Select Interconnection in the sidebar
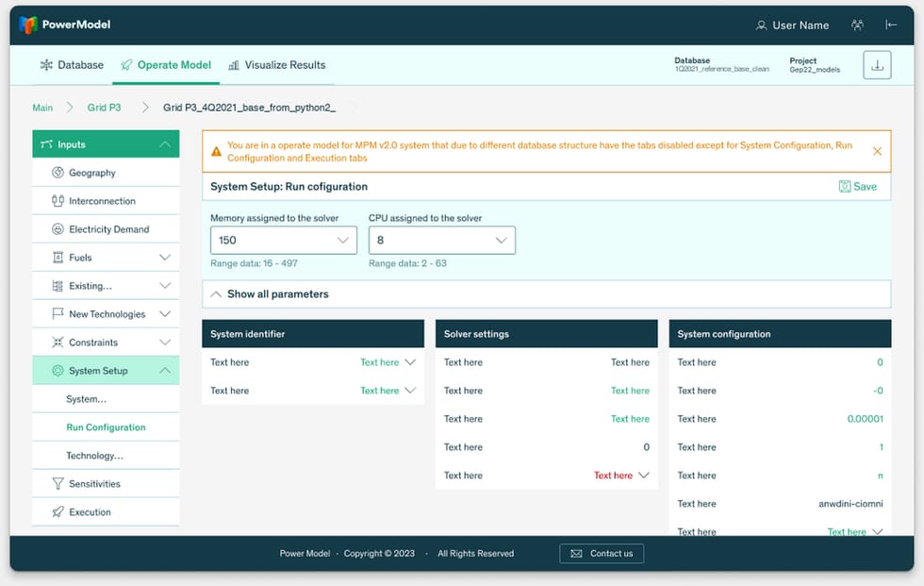This screenshot has width=924, height=586. (x=106, y=201)
